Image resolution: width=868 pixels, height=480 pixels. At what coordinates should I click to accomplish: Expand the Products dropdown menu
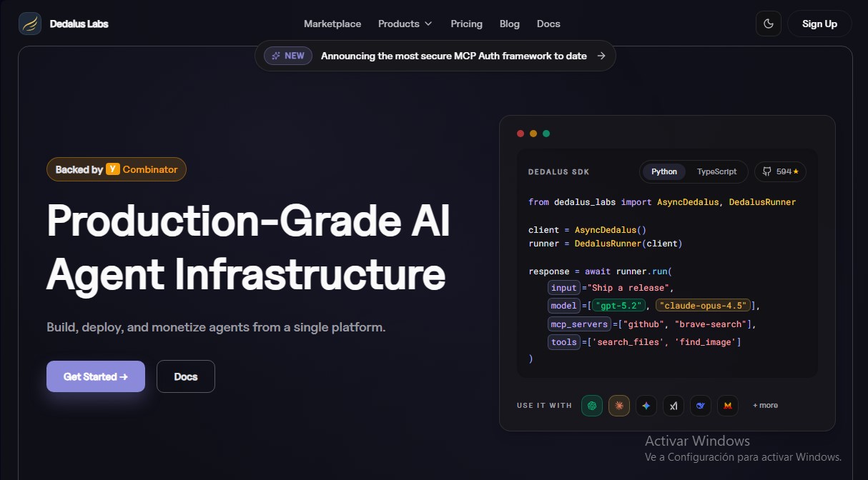point(405,24)
